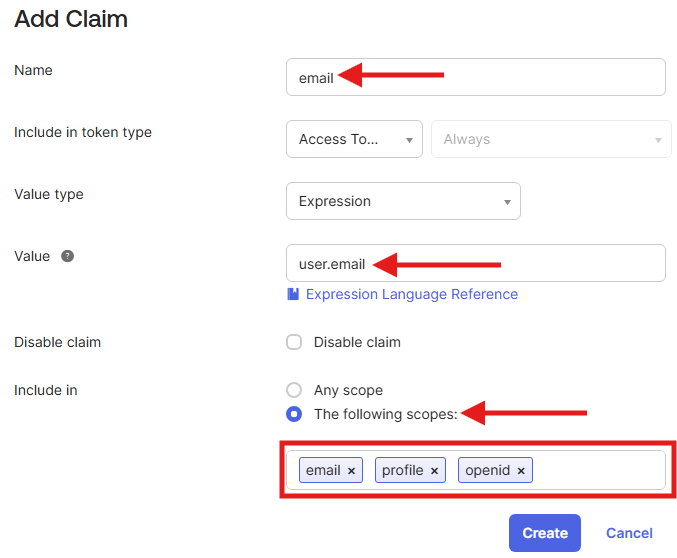Open the Always dropdown

pyautogui.click(x=550, y=139)
